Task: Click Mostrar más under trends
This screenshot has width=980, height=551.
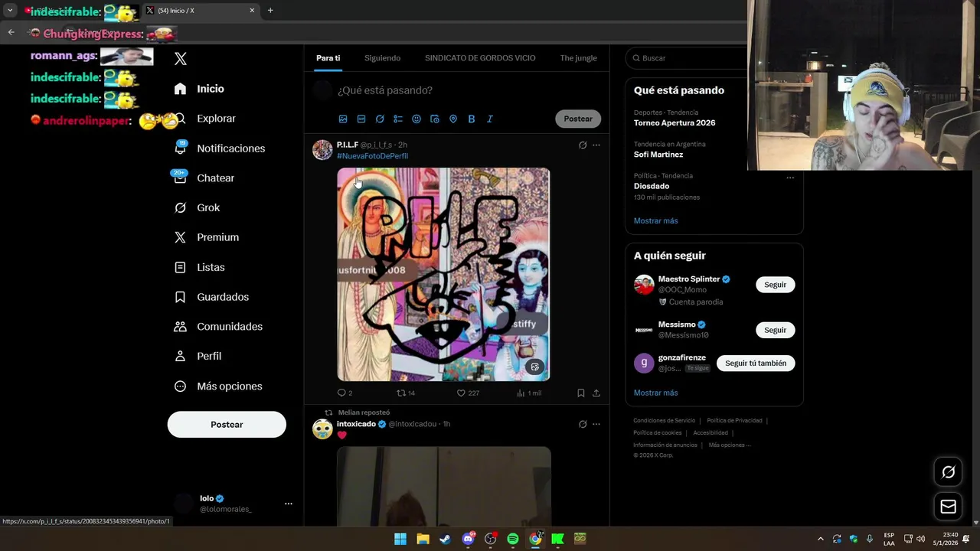Action: 655,221
